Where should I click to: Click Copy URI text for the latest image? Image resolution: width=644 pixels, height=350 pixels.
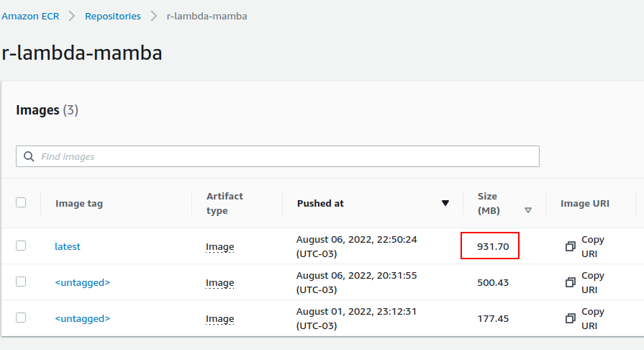click(x=593, y=246)
